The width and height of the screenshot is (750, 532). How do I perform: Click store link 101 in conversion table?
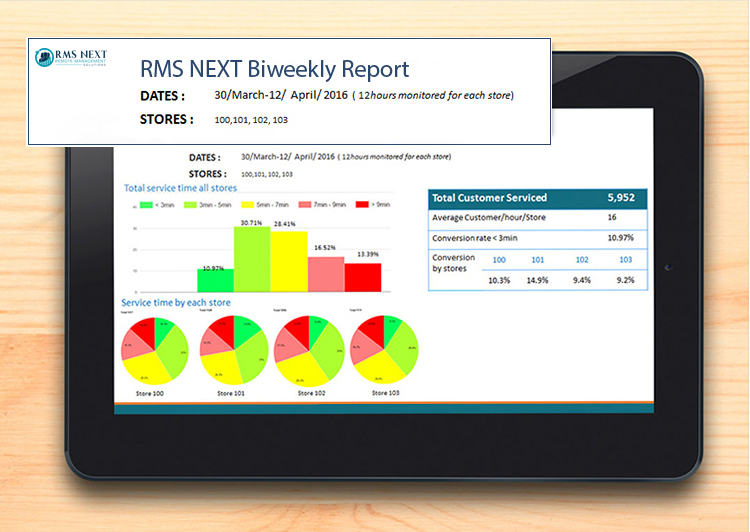coord(538,260)
